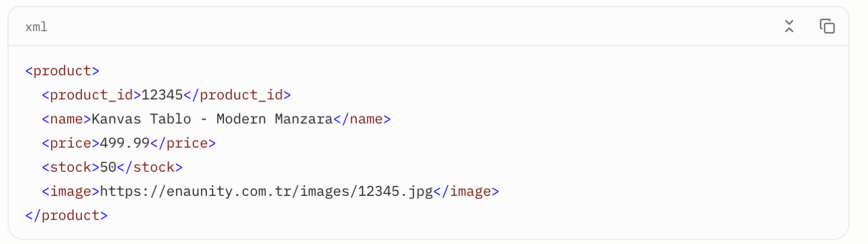The image size is (868, 244).
Task: Click the opening image tag
Action: point(71,191)
